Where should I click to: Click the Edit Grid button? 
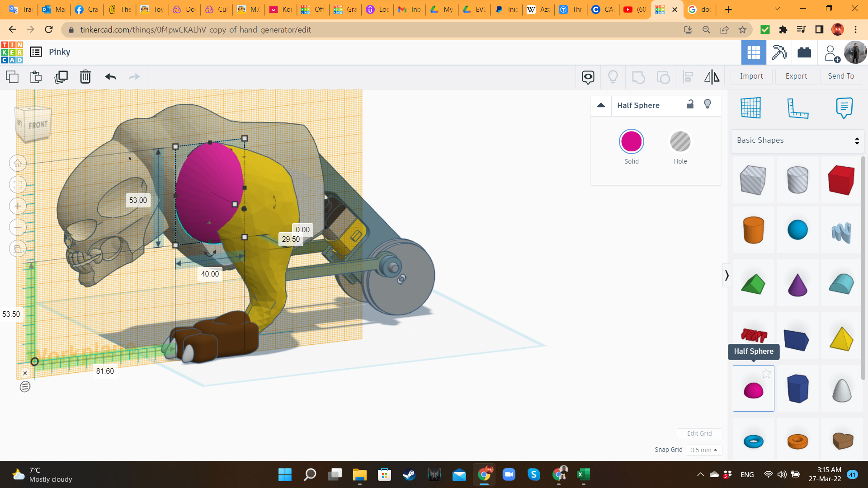[699, 433]
